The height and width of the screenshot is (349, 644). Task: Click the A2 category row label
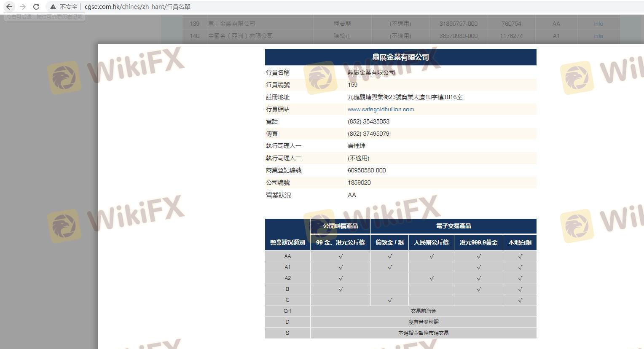pyautogui.click(x=287, y=278)
